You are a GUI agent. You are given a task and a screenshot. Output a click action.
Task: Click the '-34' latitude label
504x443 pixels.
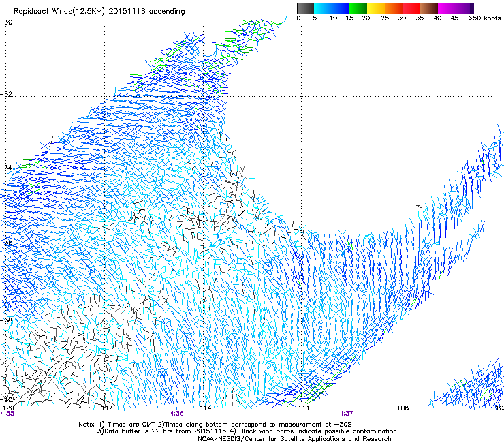(6, 168)
